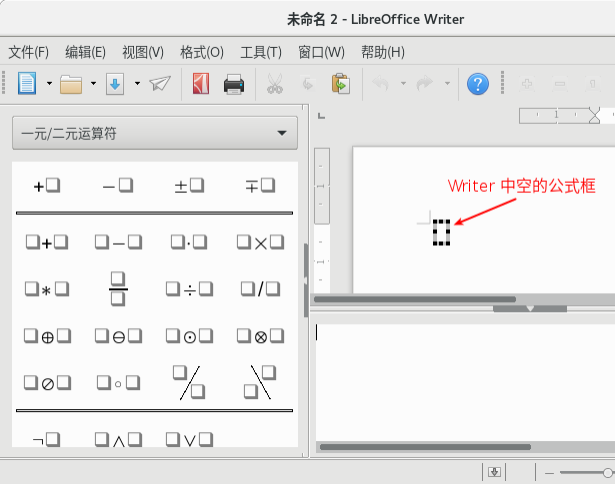615x484 pixels.
Task: Click the Undo arrow icon
Action: click(x=380, y=83)
